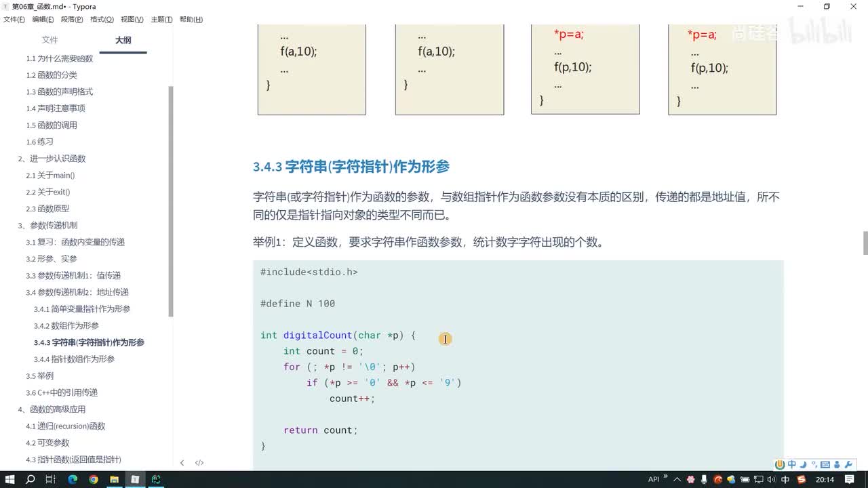Open the 段落(P) menu
The image size is (868, 488).
(73, 20)
